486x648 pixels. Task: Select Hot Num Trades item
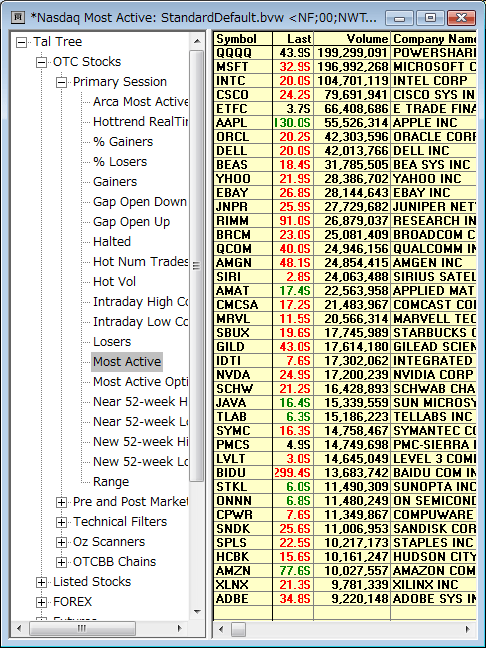[140, 262]
